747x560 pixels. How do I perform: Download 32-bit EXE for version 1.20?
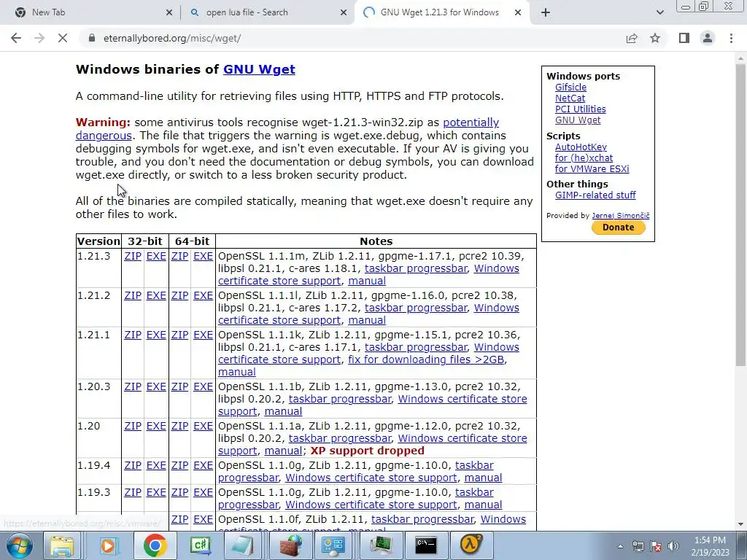[156, 426]
